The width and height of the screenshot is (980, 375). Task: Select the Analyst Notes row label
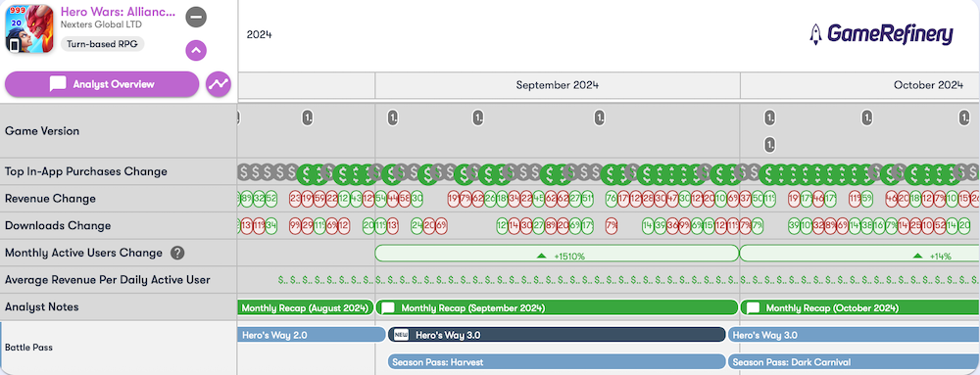coord(42,307)
